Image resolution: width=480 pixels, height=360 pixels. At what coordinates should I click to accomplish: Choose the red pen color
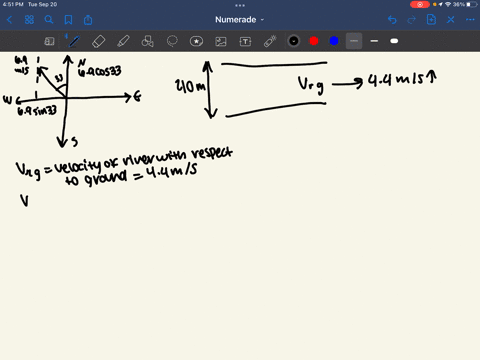314,41
